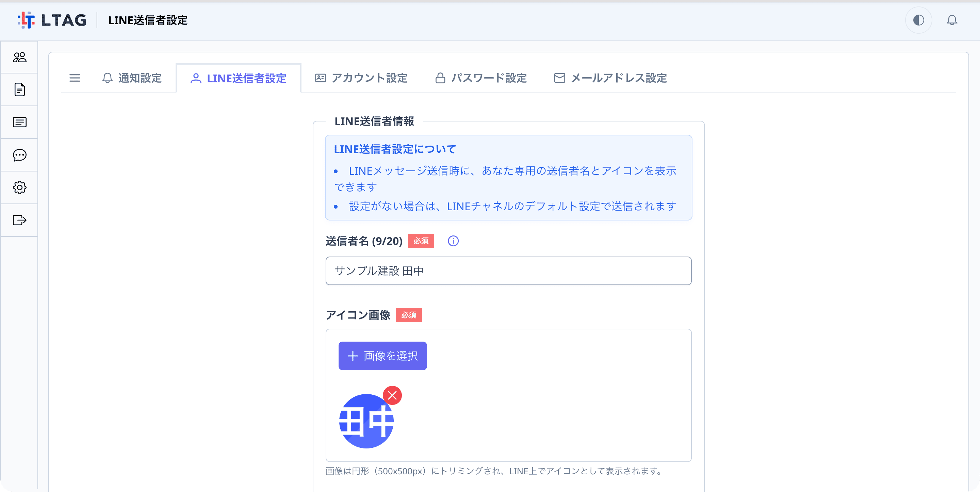Switch to アカウント設定 tab

pyautogui.click(x=361, y=78)
